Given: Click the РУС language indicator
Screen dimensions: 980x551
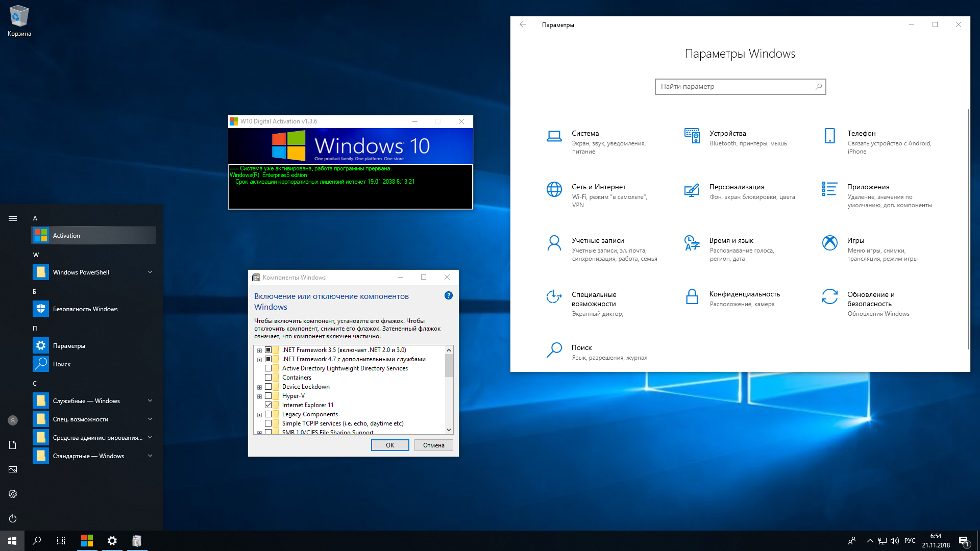Looking at the screenshot, I should coord(910,541).
